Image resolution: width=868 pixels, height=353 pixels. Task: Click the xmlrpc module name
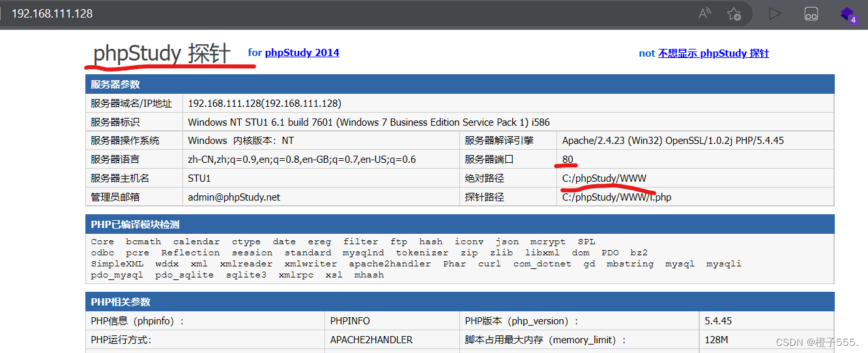296,275
